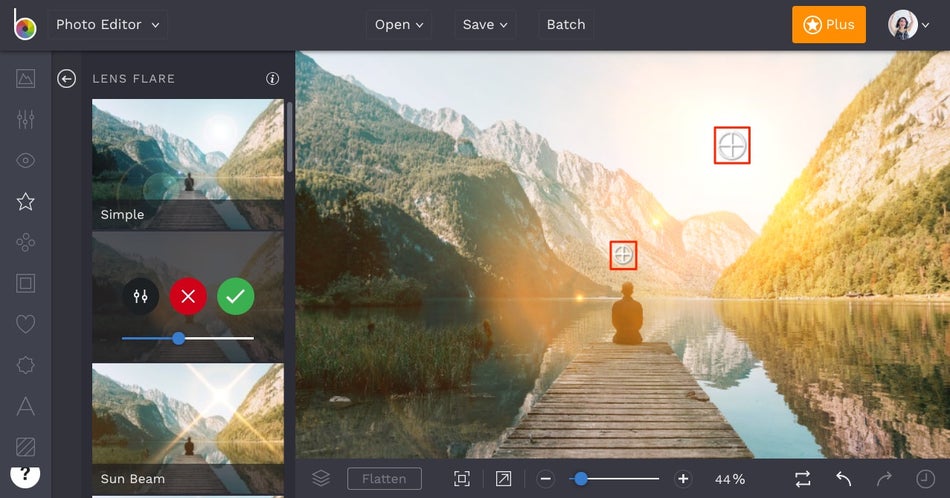Screen dimensions: 950x498
Task: Open the Frames sidebar icon
Action: point(25,283)
